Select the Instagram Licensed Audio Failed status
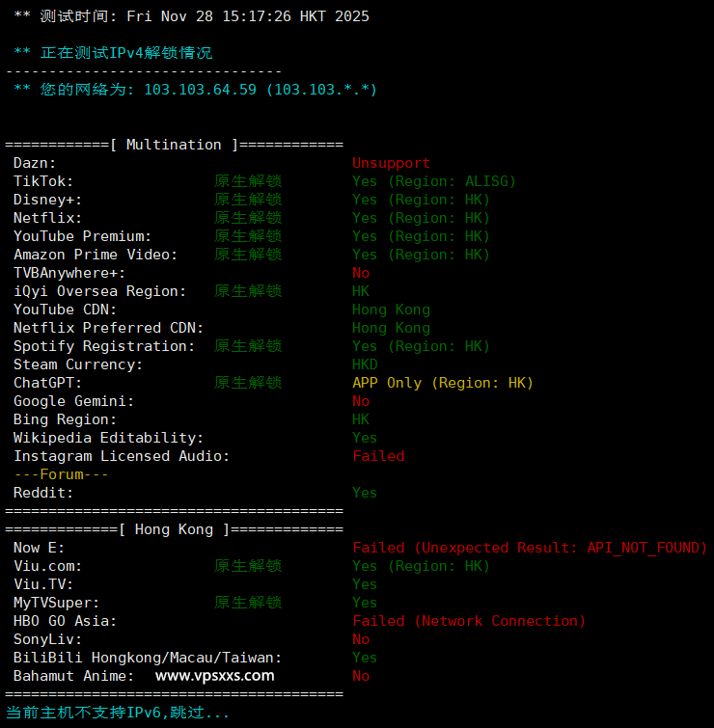 tap(378, 456)
